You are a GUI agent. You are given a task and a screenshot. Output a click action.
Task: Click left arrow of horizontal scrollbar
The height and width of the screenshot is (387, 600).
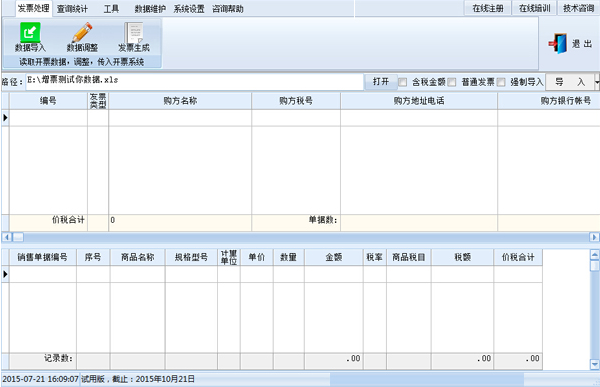7,237
